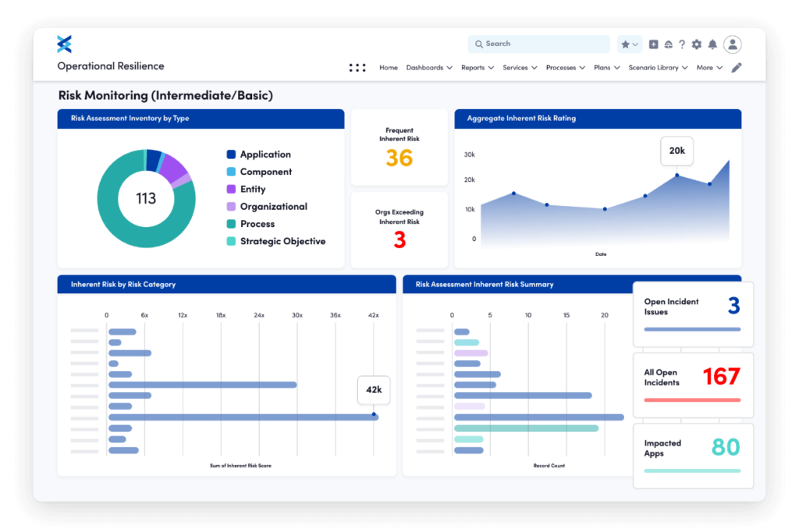Image resolution: width=799 pixels, height=532 pixels.
Task: Expand the More navigation dropdown
Action: 708,67
